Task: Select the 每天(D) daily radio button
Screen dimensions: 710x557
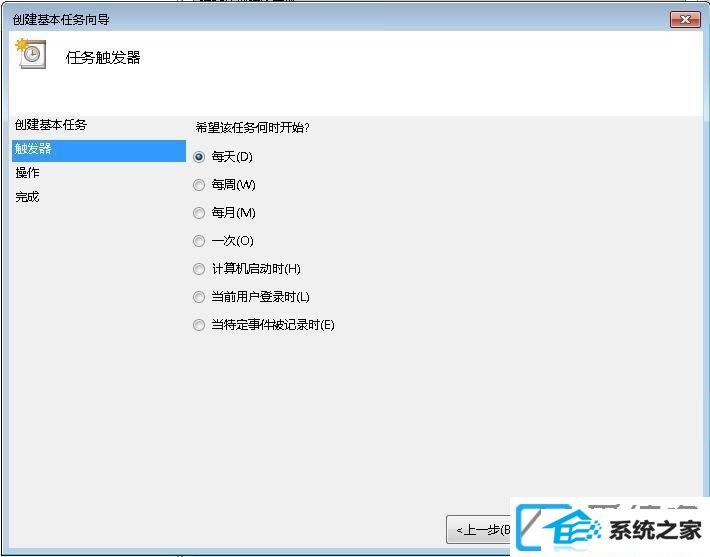Action: point(199,157)
